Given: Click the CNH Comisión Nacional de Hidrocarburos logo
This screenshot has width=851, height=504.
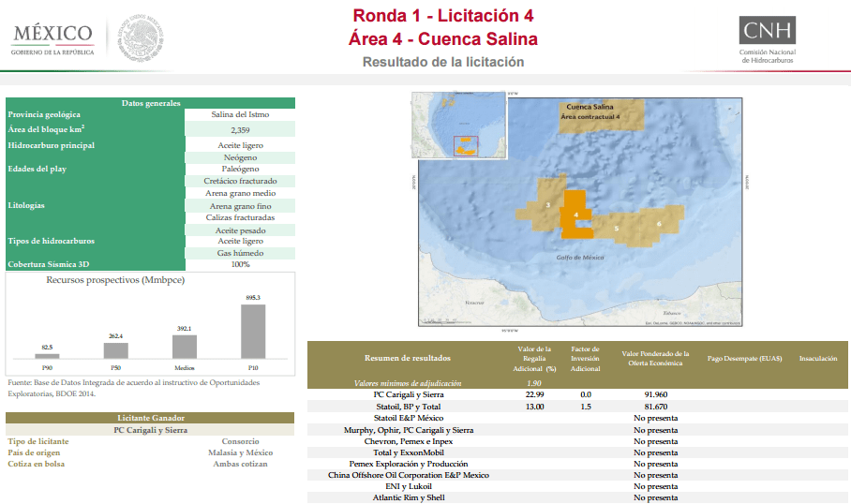Looking at the screenshot, I should pyautogui.click(x=767, y=39).
